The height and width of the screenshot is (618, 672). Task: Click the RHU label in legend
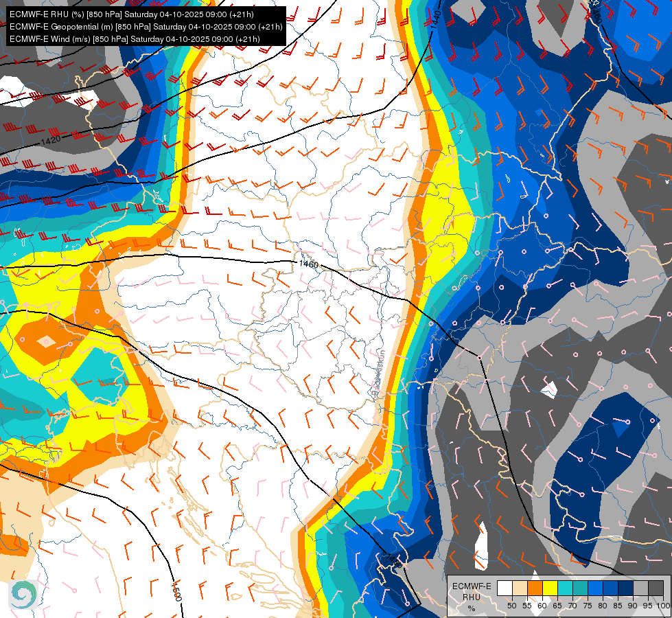pyautogui.click(x=472, y=597)
